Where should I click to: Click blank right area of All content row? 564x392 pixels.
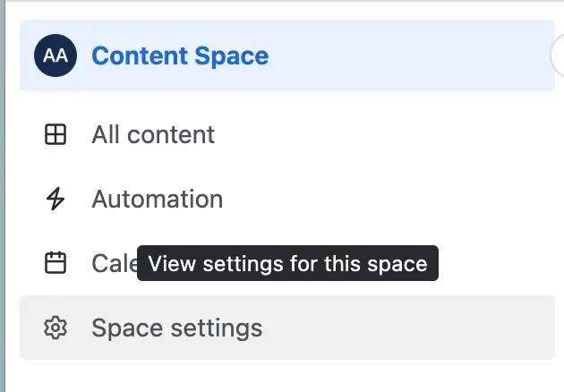click(403, 134)
